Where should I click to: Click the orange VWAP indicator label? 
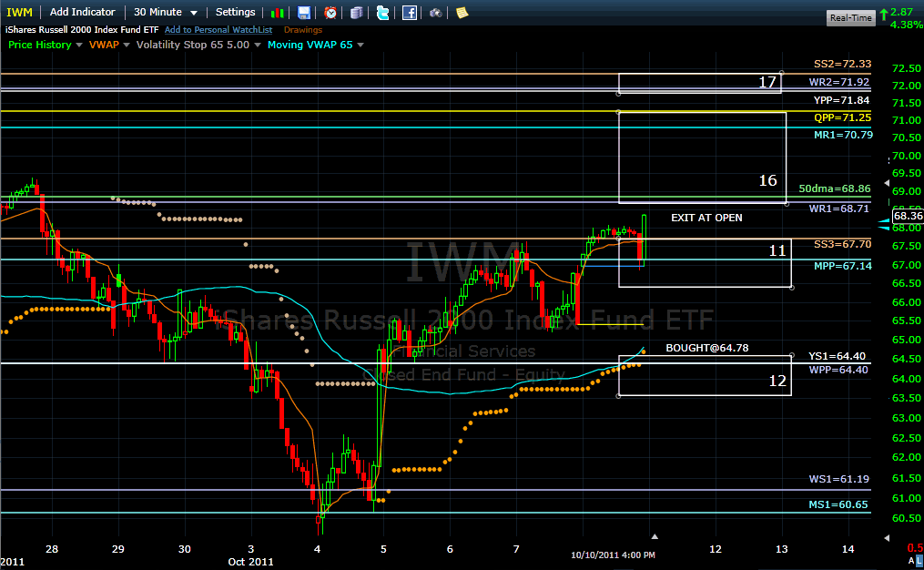[x=104, y=45]
